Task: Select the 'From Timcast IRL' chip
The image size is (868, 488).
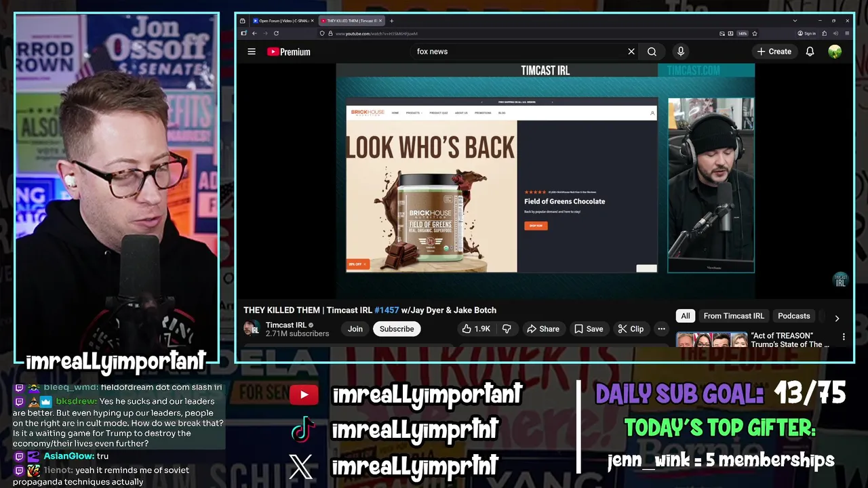Action: (x=734, y=316)
